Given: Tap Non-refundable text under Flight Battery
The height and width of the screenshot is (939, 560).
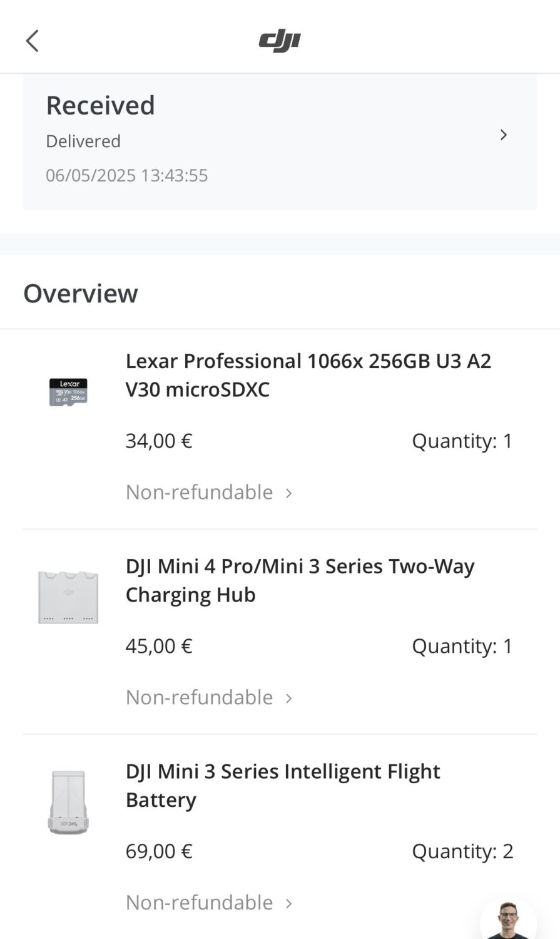Looking at the screenshot, I should 200,903.
